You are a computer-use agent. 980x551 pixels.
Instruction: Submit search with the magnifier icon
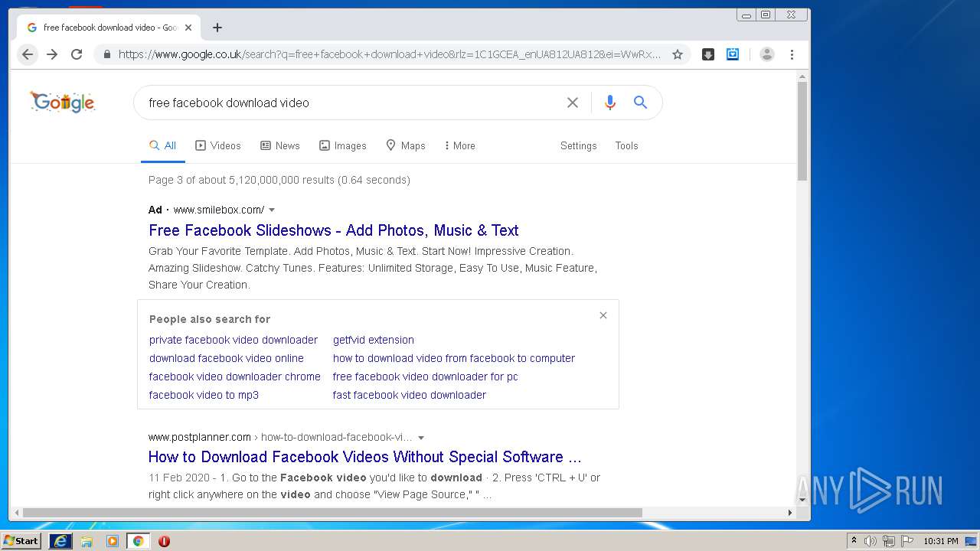pos(641,103)
